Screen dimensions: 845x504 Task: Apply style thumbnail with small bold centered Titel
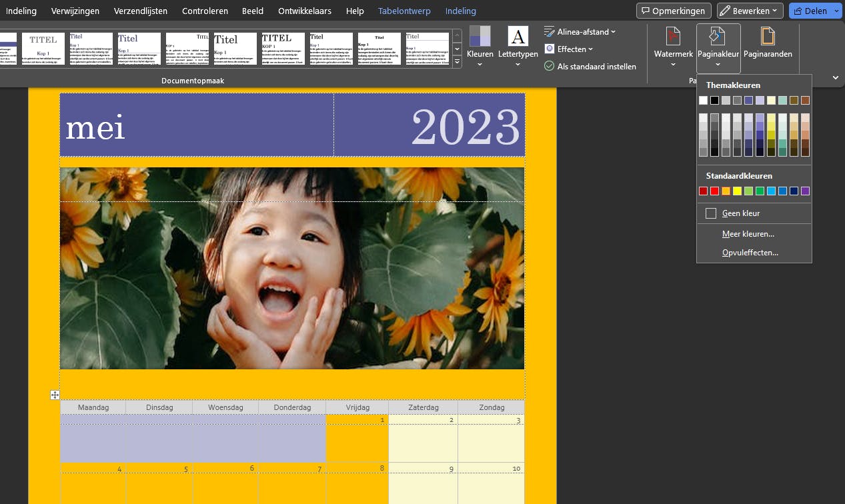379,48
